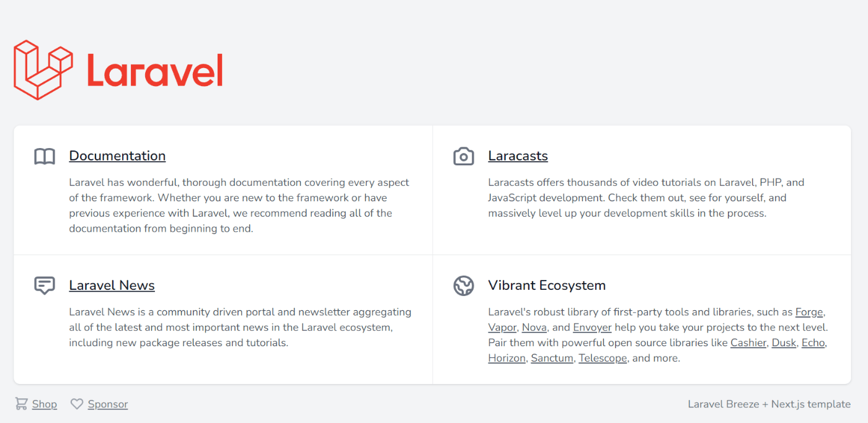Click the globe icon beside Vibrant Ecosystem
Viewport: 868px width, 423px height.
(x=464, y=286)
